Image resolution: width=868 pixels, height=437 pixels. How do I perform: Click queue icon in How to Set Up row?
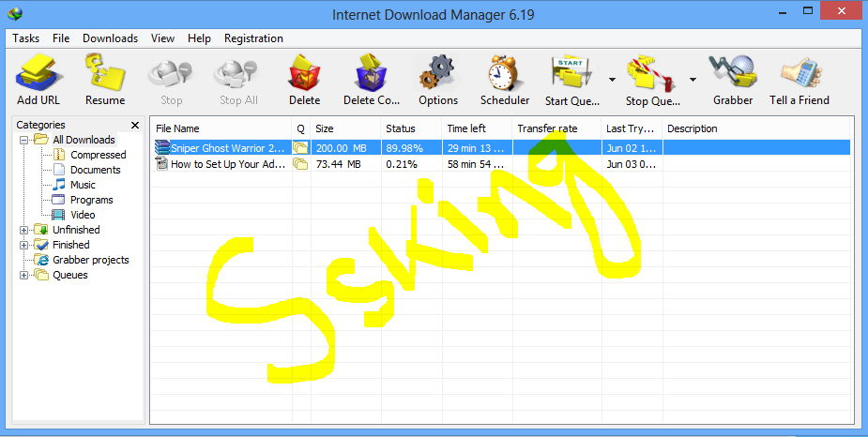300,163
